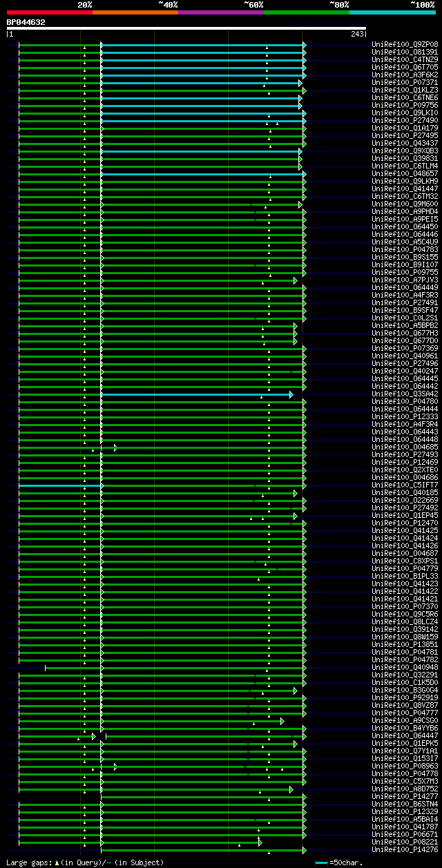The width and height of the screenshot is (442, 868).
Task: Click the yellow gap triangle in the Large gaps legend
Action: coord(57,862)
